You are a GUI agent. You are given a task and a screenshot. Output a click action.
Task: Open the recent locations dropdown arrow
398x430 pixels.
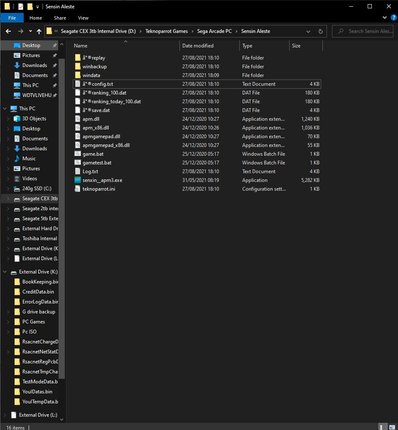[30, 31]
